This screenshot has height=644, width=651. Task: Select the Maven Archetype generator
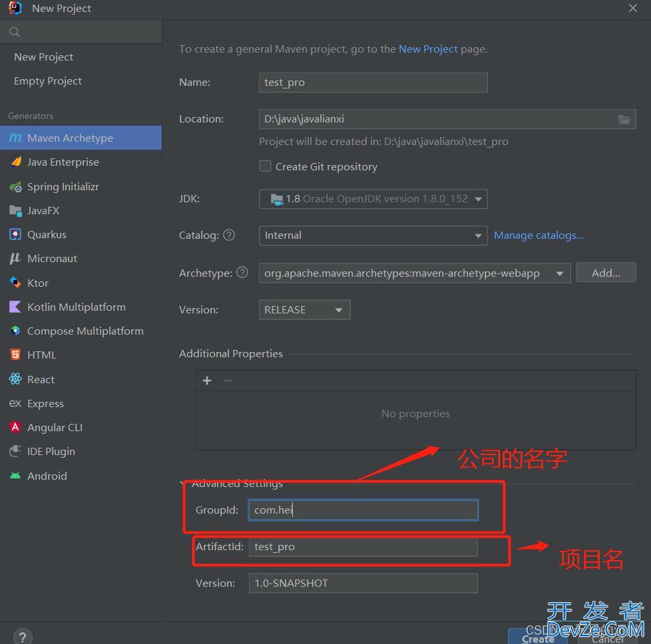pyautogui.click(x=81, y=138)
